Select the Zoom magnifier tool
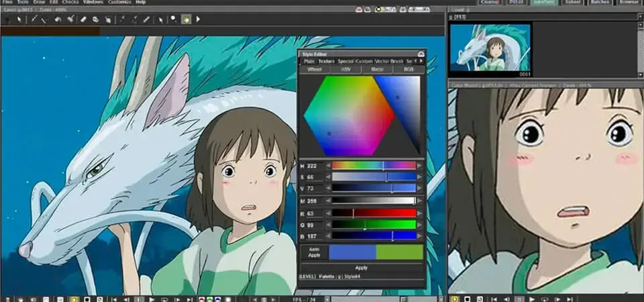Viewport: 644px width, 302px height. [x=173, y=19]
